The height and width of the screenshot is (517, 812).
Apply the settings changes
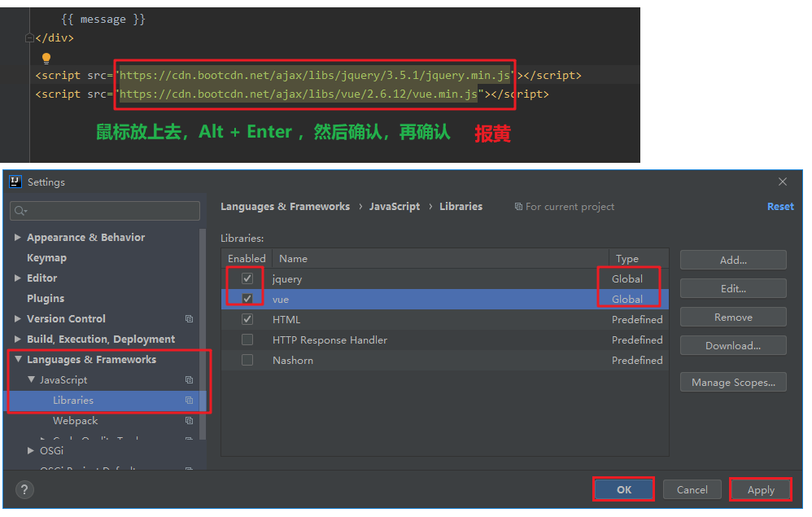coord(761,489)
